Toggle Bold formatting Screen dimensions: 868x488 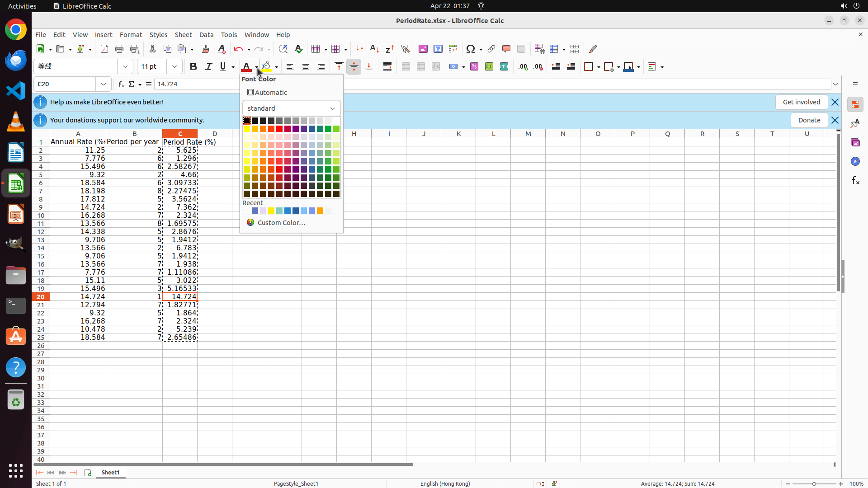(193, 67)
